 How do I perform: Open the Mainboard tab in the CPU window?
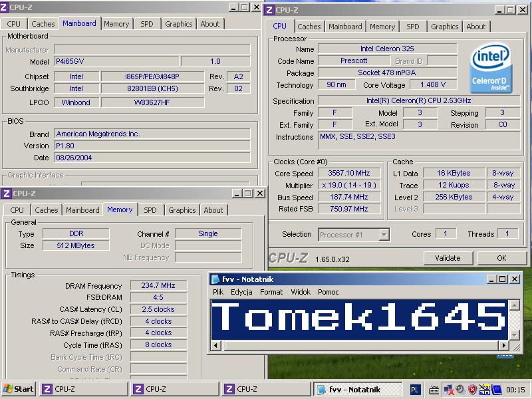click(x=345, y=27)
